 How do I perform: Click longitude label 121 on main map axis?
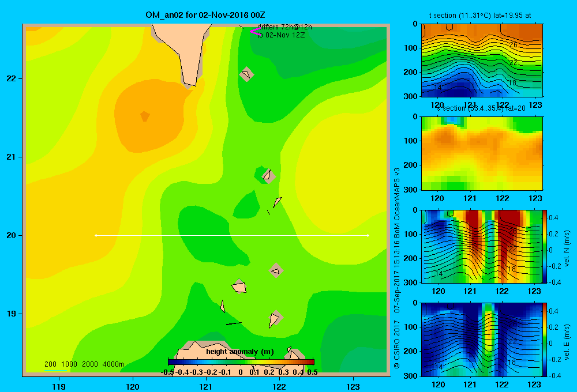coord(206,387)
